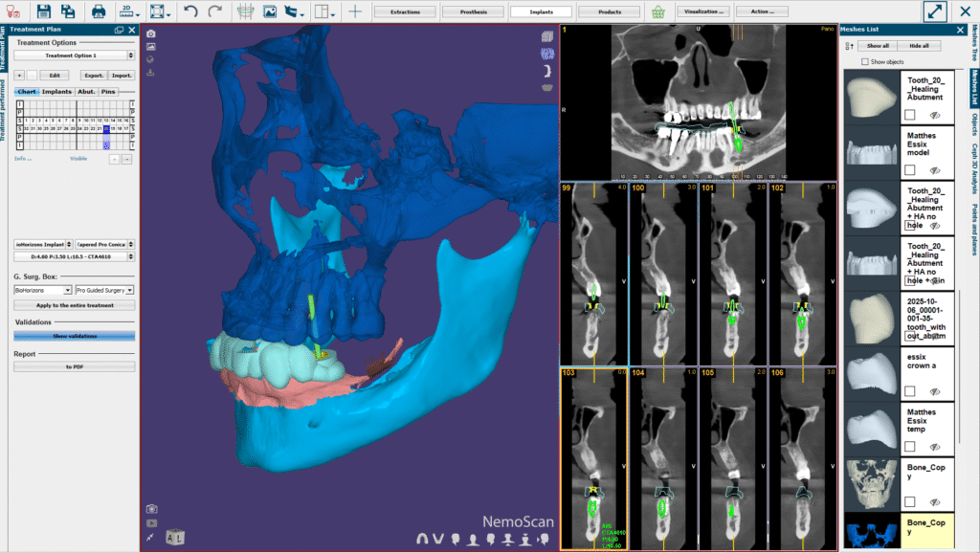Screen dimensions: 980x553
Task: Open the BioHorizons surgery box dropdown
Action: coord(43,289)
